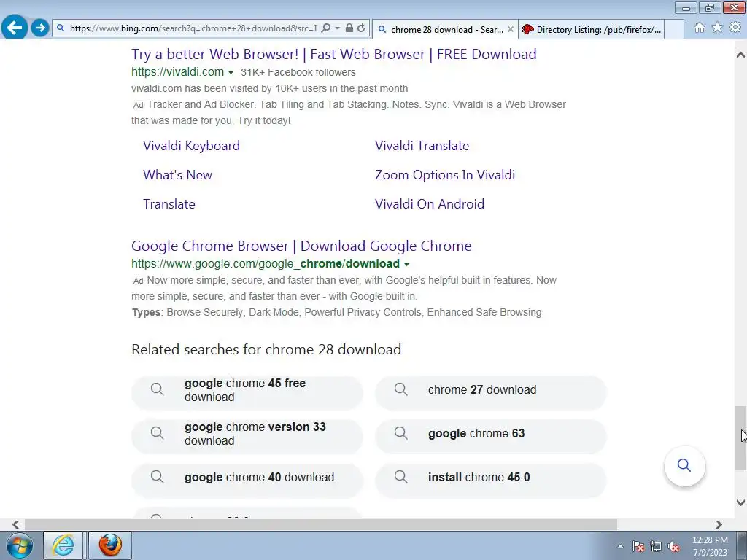
Task: Click the horizontal scrollbar thumb
Action: (321, 524)
